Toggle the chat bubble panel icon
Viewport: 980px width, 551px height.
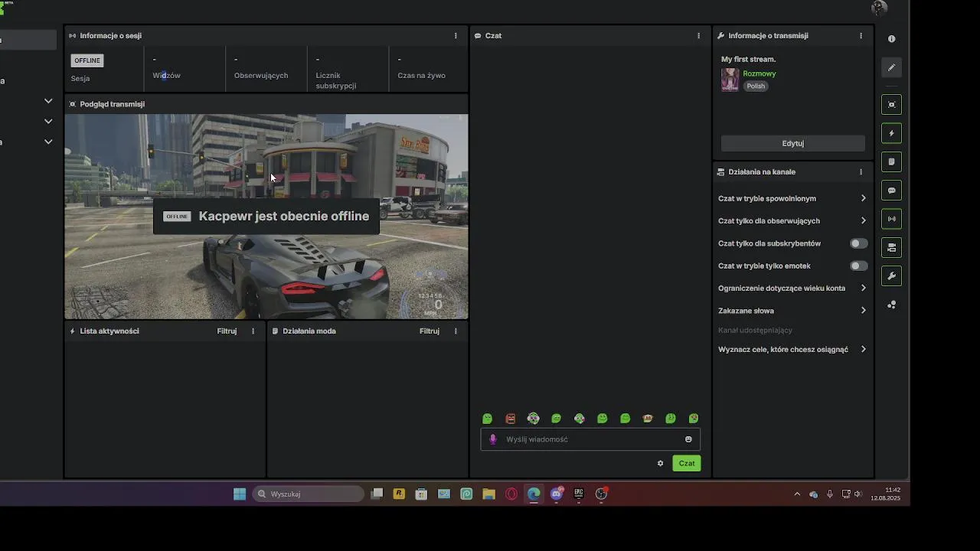pos(891,191)
